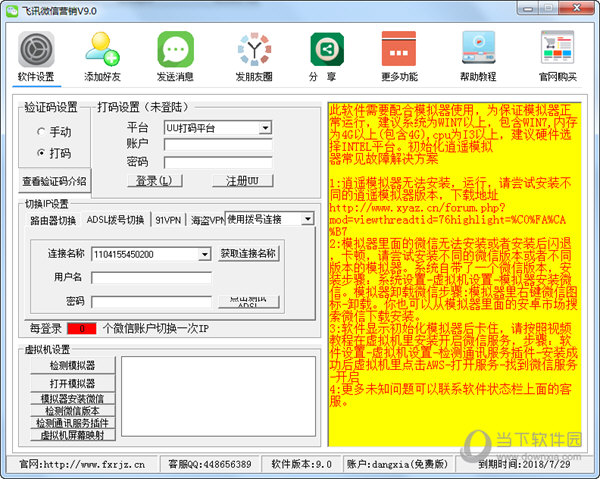600x479 pixels.
Task: Expand the 使用拨号连接 dropdown
Action: [x=308, y=219]
